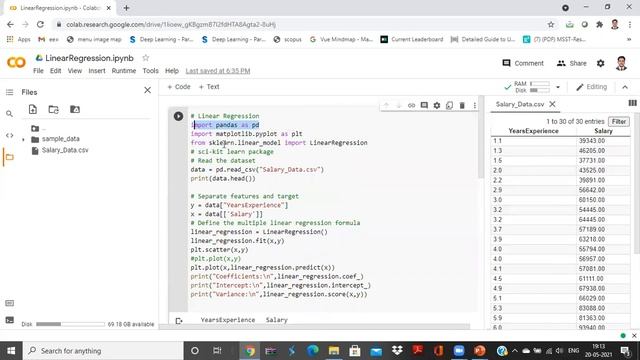View revision history via Last saved link
Image resolution: width=640 pixels, height=360 pixels.
(218, 71)
